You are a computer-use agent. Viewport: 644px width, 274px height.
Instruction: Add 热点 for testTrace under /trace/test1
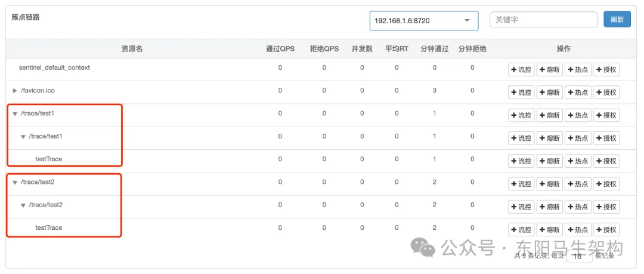pyautogui.click(x=578, y=161)
